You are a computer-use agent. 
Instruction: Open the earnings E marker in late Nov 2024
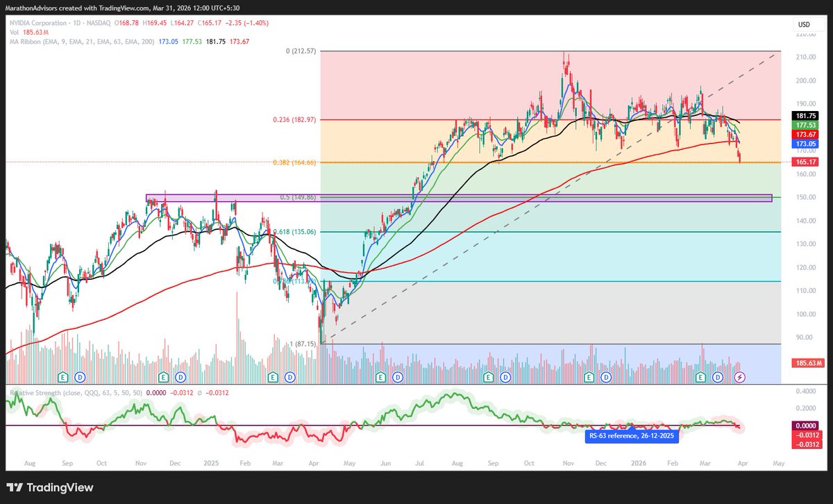(x=164, y=377)
